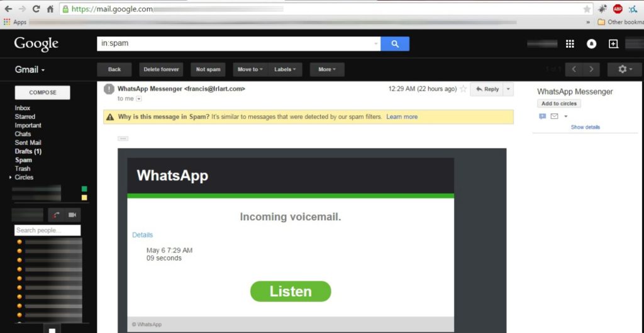644x333 pixels.
Task: Click the Details link in email
Action: 143,235
